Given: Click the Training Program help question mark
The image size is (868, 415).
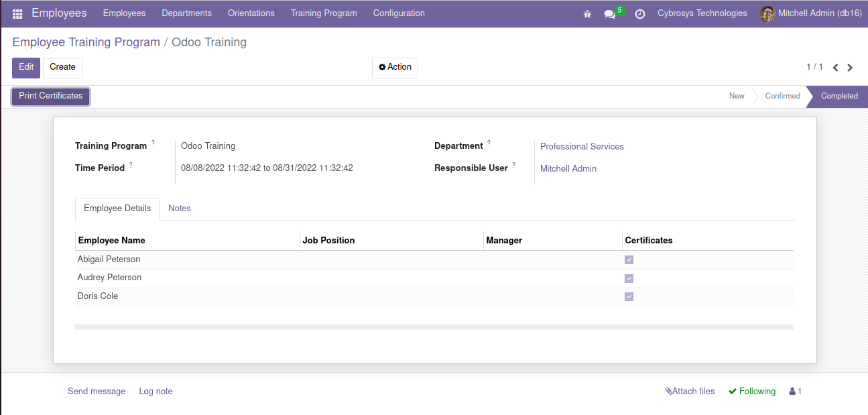Looking at the screenshot, I should [153, 143].
